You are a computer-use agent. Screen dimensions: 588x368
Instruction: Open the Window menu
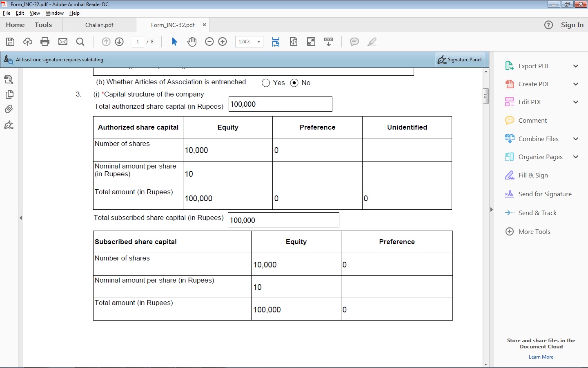(54, 13)
